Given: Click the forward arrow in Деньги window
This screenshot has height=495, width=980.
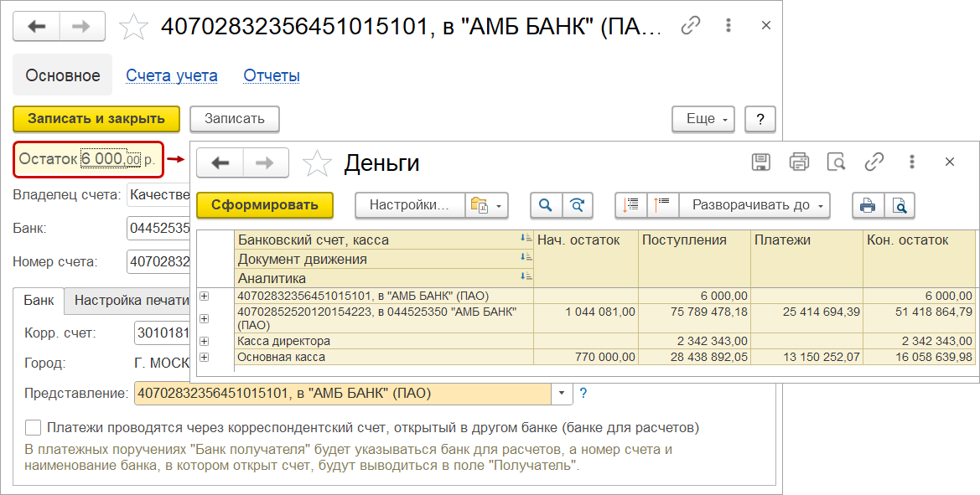Looking at the screenshot, I should tap(266, 163).
